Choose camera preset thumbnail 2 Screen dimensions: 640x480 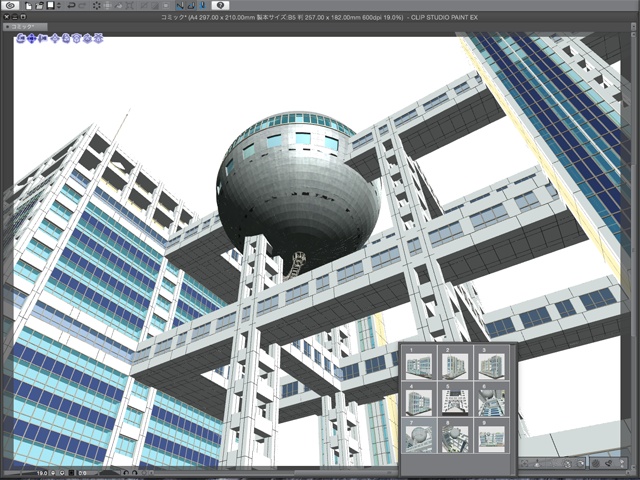tap(456, 363)
